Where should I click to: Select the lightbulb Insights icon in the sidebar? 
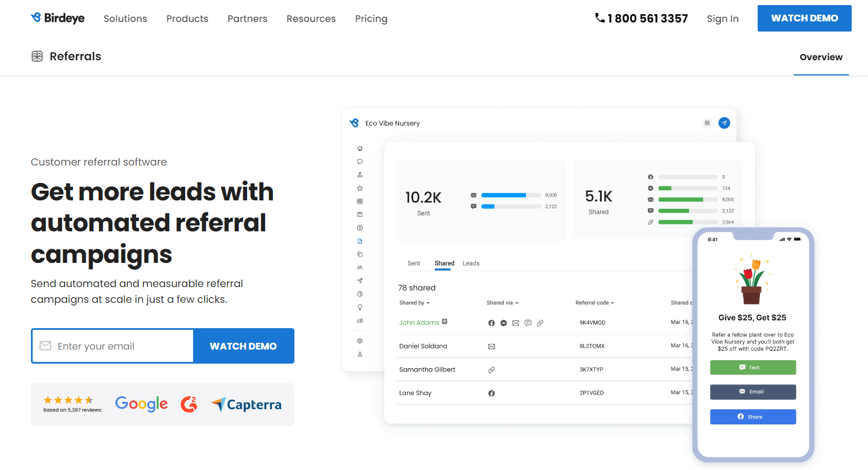coord(360,307)
